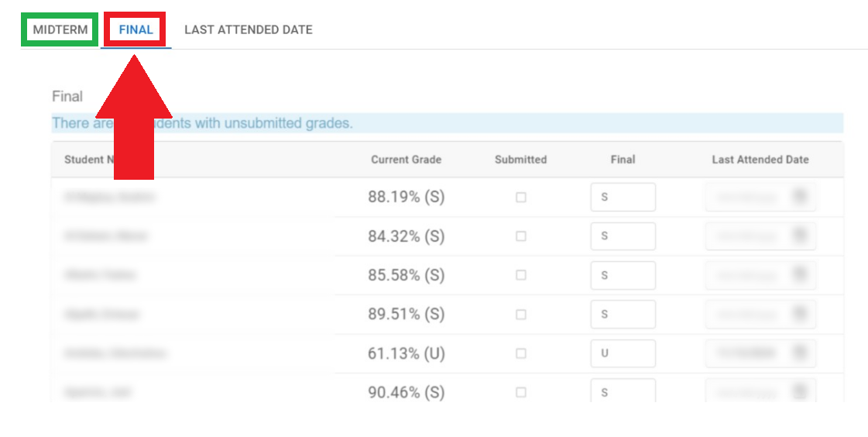
Task: Open calendar icon in the 89.51% row
Action: pyautogui.click(x=799, y=314)
